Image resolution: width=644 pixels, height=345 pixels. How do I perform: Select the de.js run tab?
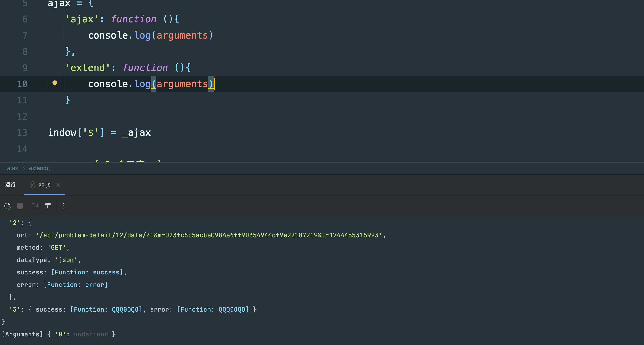click(44, 185)
